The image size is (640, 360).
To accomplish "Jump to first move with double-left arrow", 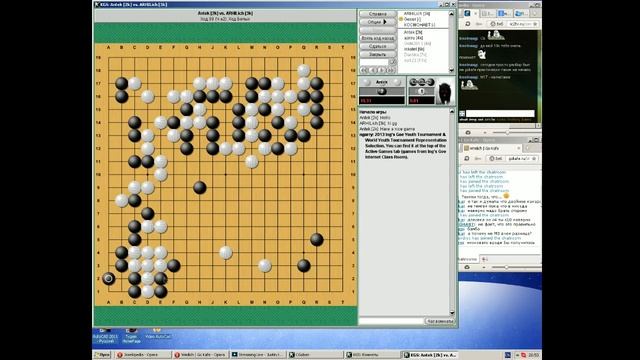I will point(364,70).
